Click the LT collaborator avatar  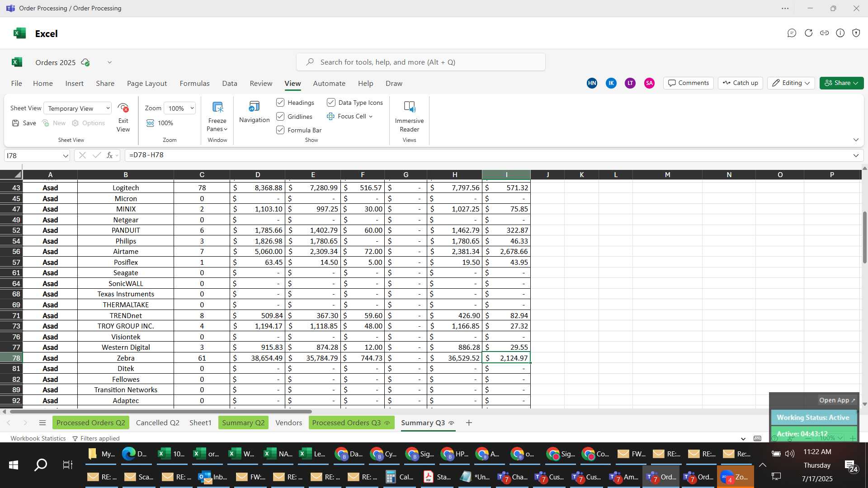click(630, 83)
